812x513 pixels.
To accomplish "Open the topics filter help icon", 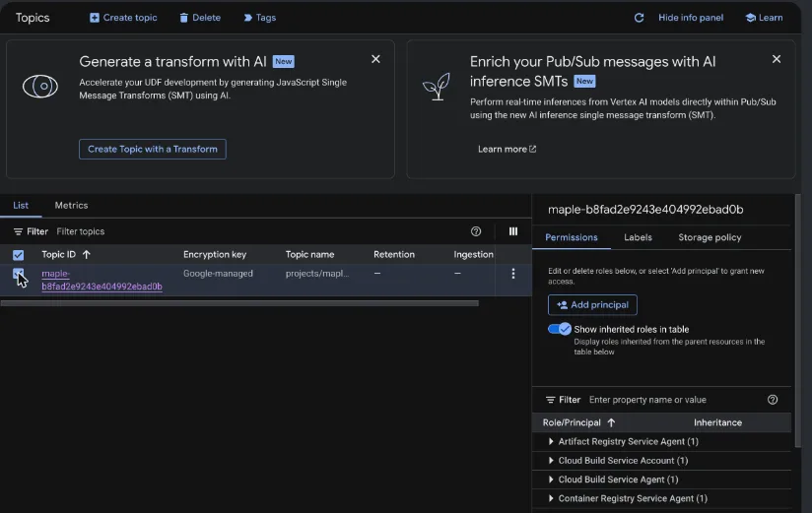I will pos(476,231).
